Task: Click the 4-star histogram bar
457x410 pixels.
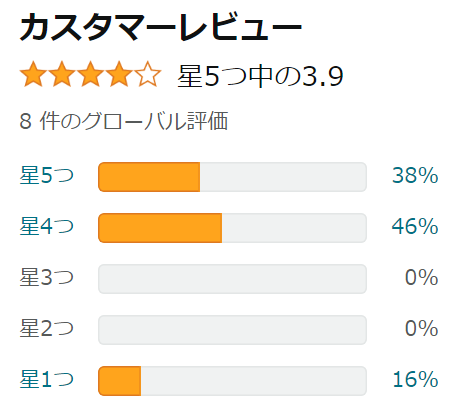Action: coord(232,228)
